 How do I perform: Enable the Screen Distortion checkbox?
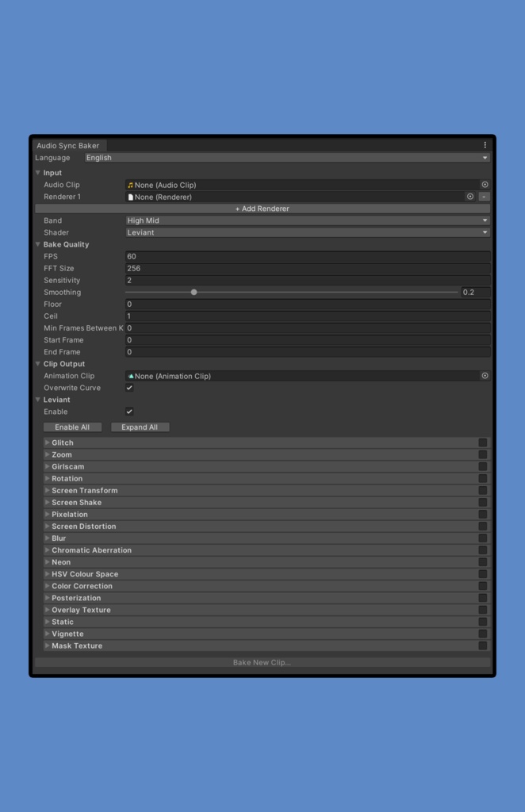482,527
